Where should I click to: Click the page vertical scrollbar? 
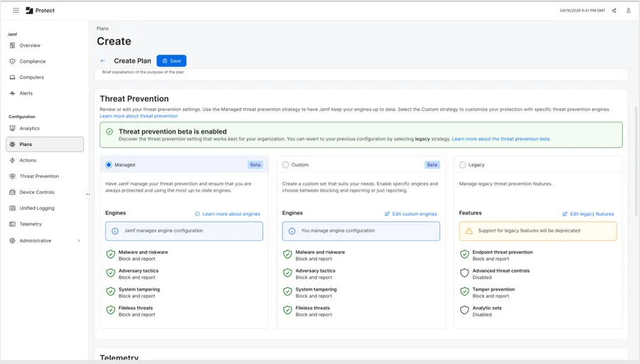pyautogui.click(x=636, y=178)
